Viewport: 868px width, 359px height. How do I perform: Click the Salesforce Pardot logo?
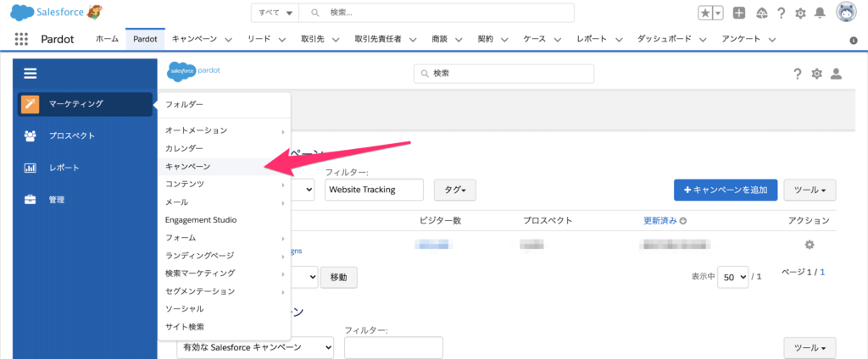point(194,71)
